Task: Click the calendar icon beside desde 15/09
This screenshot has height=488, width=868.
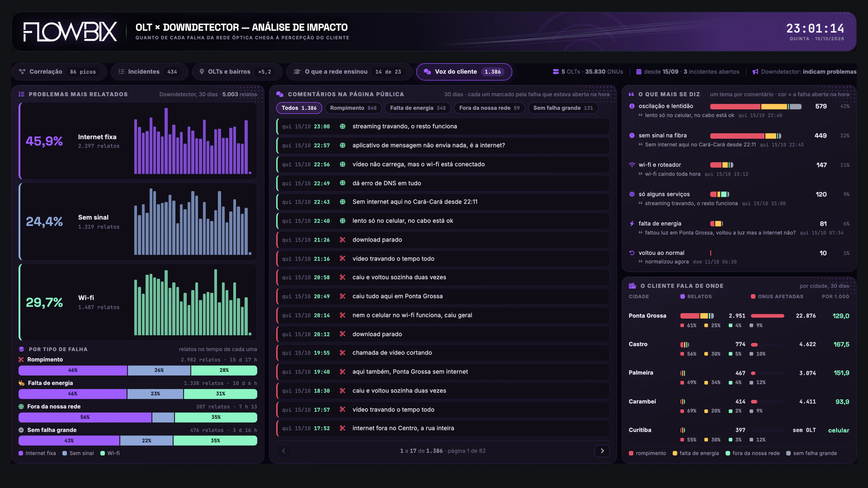Action: [639, 72]
